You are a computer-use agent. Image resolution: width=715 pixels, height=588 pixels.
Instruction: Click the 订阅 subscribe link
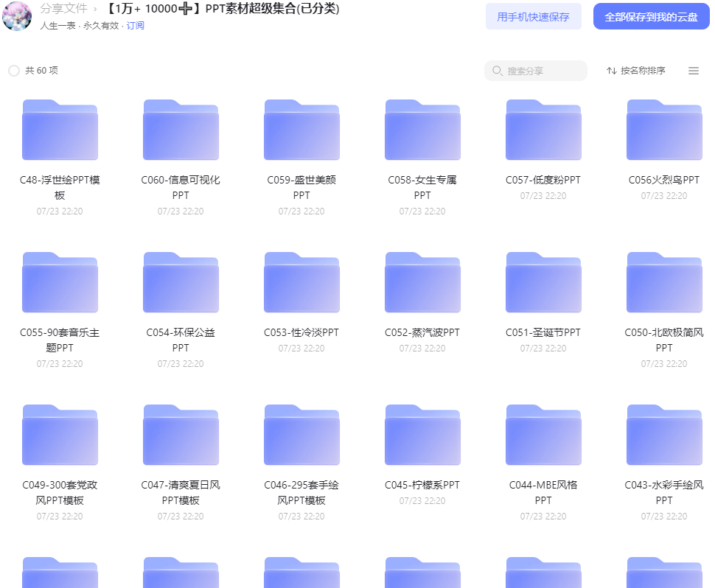136,26
